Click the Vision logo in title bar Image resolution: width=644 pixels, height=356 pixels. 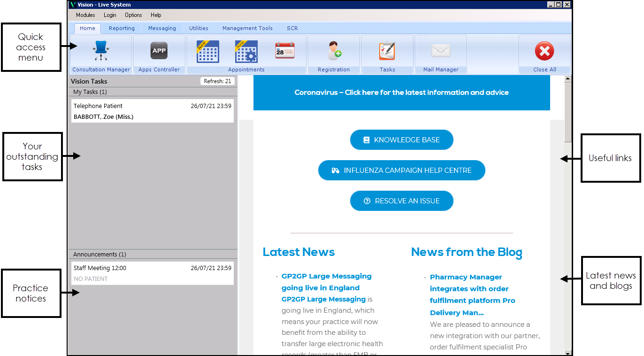tap(73, 5)
